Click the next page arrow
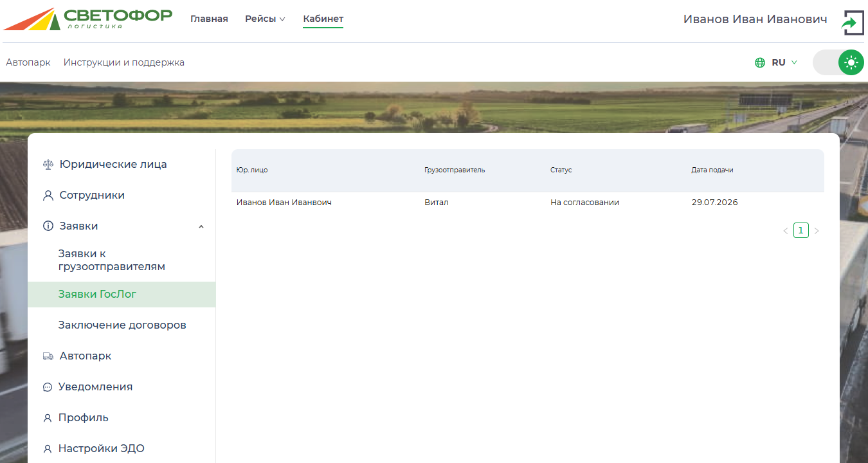 [x=817, y=231]
